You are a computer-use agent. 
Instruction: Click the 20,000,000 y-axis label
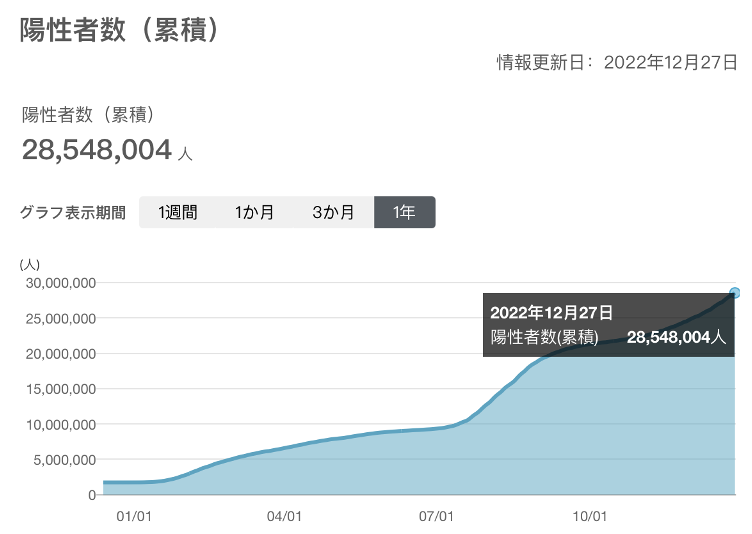(x=60, y=354)
